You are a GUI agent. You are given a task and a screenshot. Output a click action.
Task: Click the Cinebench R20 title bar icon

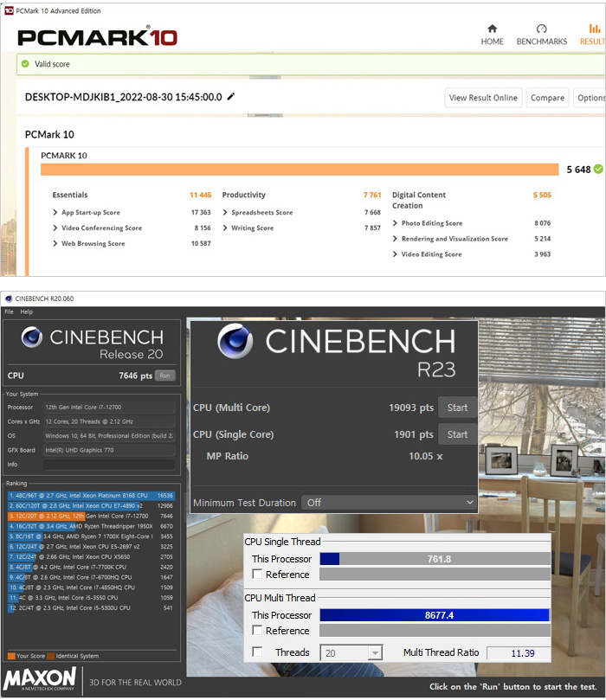click(9, 299)
